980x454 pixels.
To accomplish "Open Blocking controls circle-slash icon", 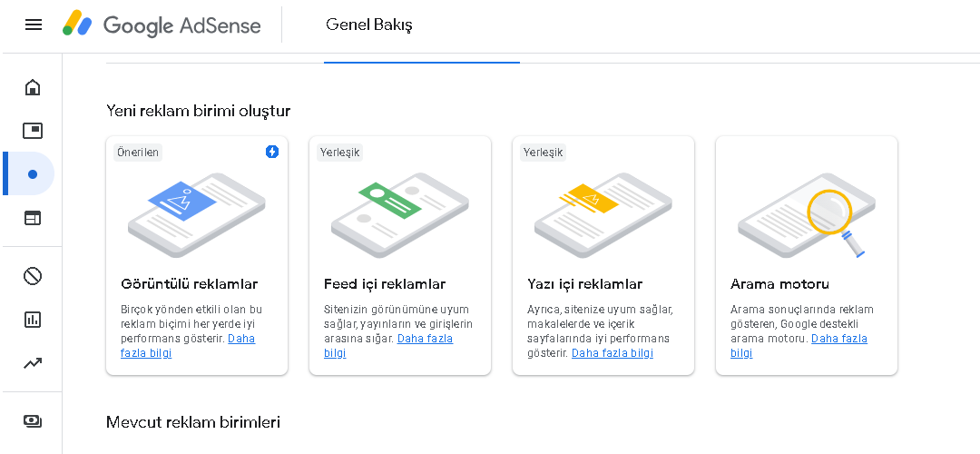I will coord(33,276).
